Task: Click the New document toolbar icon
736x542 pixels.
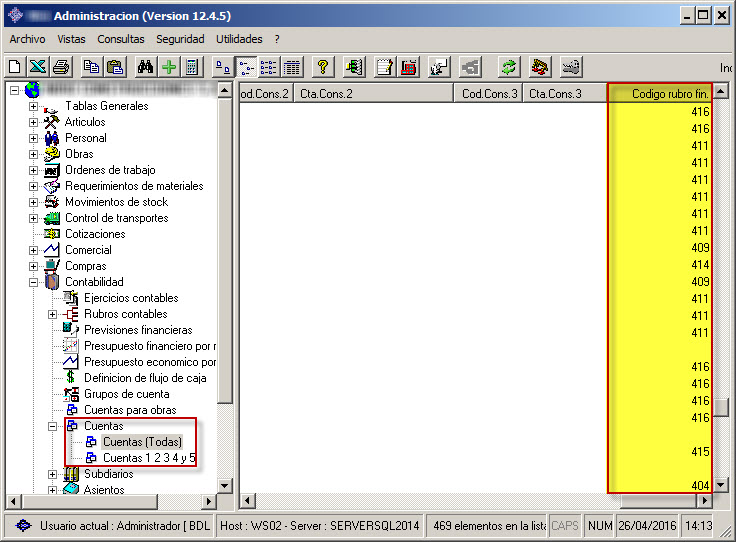Action: [x=15, y=67]
